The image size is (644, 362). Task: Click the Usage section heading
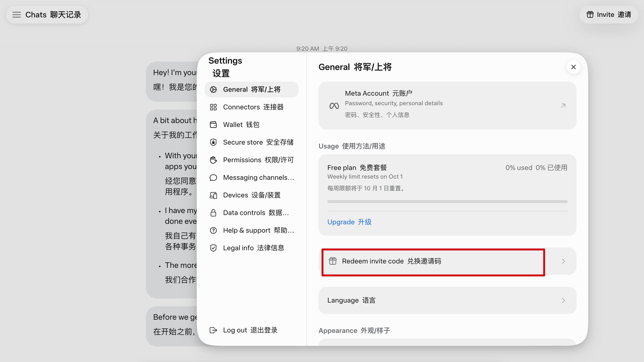pos(352,146)
